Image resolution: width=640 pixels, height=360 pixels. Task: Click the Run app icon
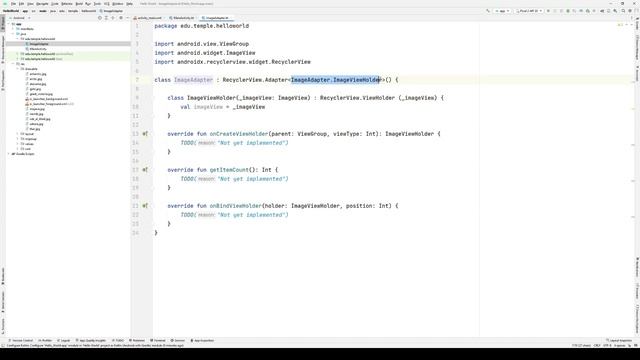coord(548,11)
